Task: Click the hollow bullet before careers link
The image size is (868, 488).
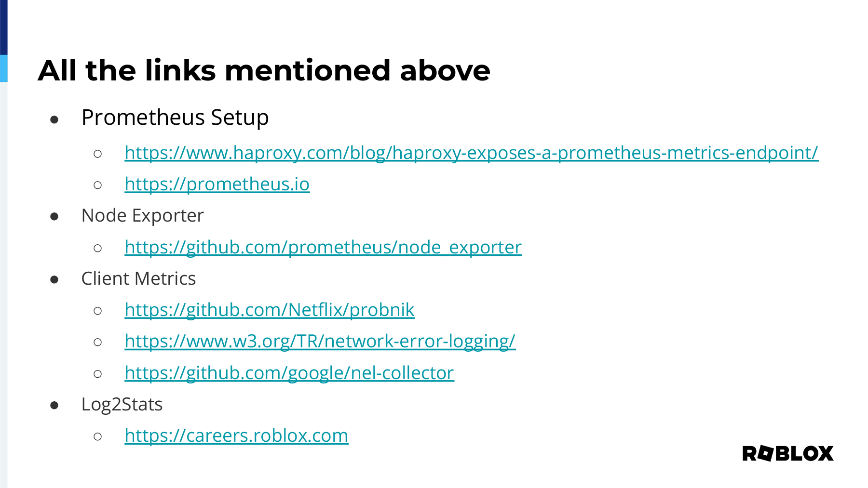Action: 98,436
